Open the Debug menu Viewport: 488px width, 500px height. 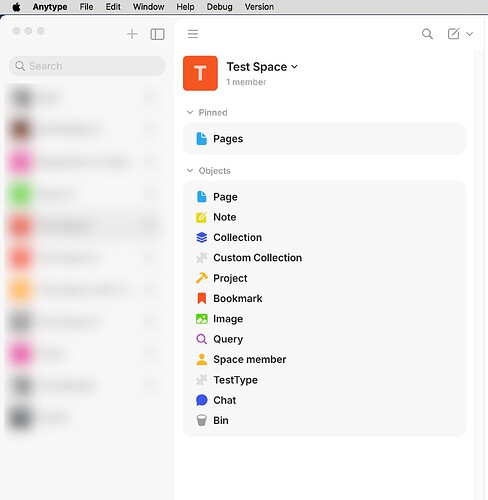coord(219,7)
